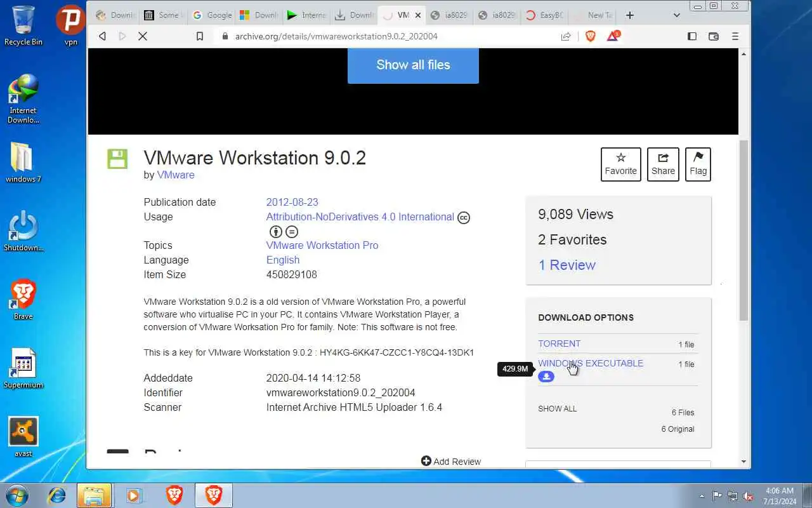Click the 2012-08-23 publication date link

tap(292, 202)
